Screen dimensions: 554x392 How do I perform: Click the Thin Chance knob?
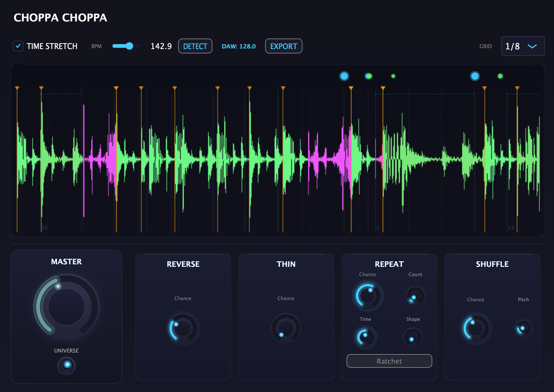coord(286,328)
